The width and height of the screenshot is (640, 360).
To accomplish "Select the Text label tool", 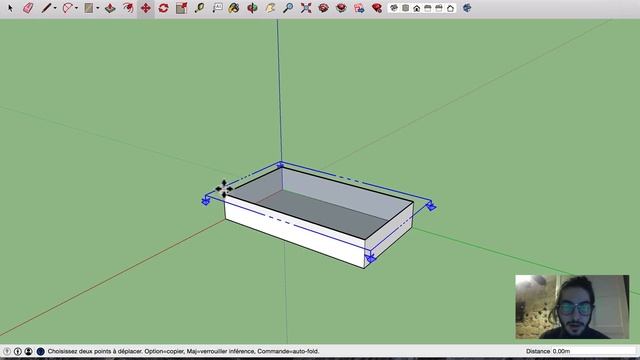I will click(218, 8).
